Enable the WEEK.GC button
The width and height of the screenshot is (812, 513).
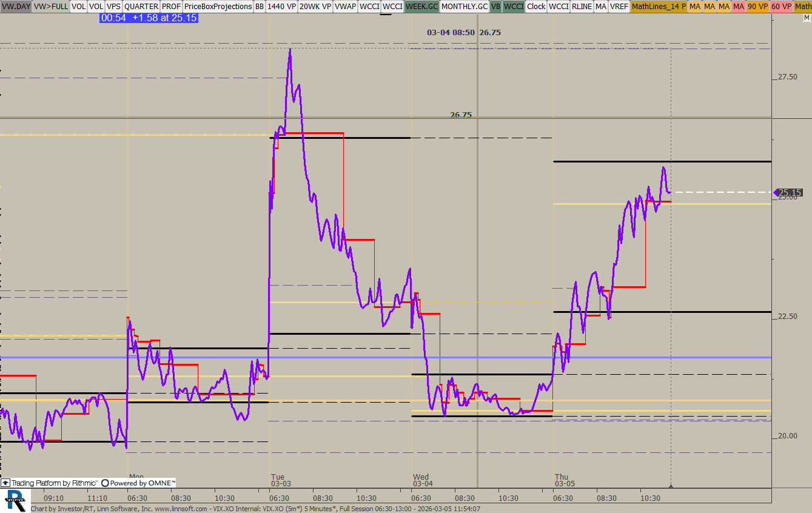(x=421, y=7)
